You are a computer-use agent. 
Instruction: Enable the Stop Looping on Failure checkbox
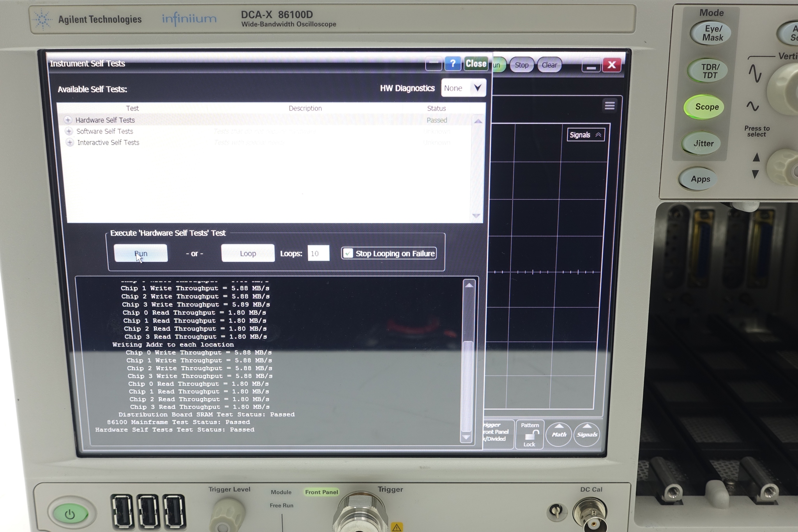pos(348,253)
